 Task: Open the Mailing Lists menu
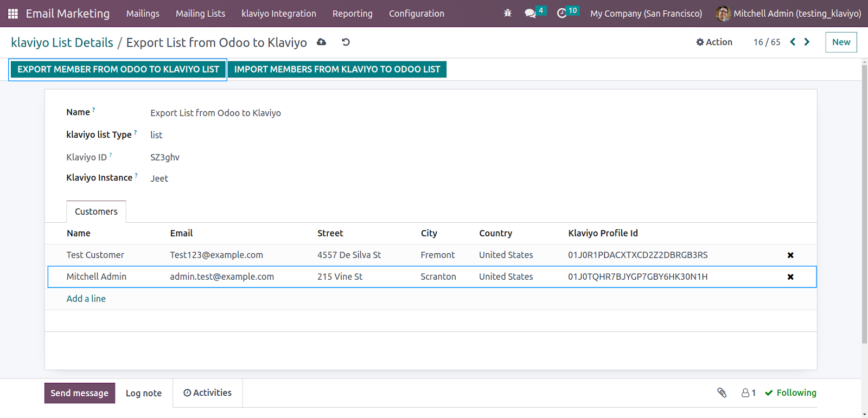coord(200,14)
